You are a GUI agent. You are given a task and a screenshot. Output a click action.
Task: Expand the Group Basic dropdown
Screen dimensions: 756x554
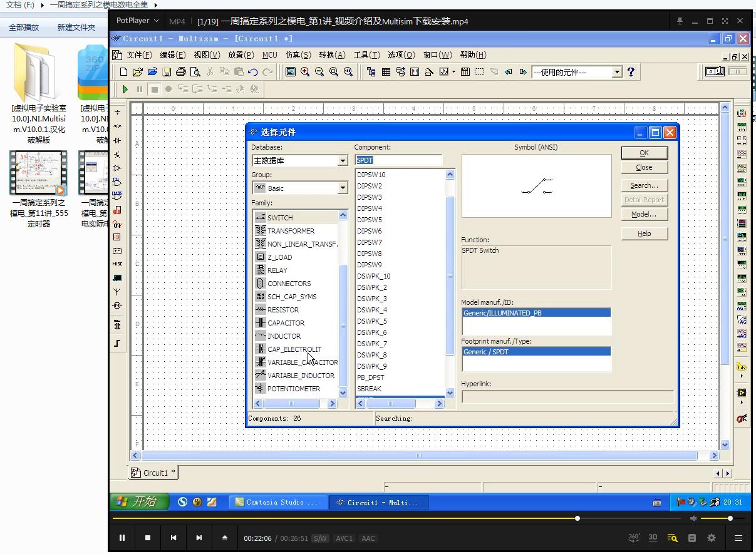[343, 188]
